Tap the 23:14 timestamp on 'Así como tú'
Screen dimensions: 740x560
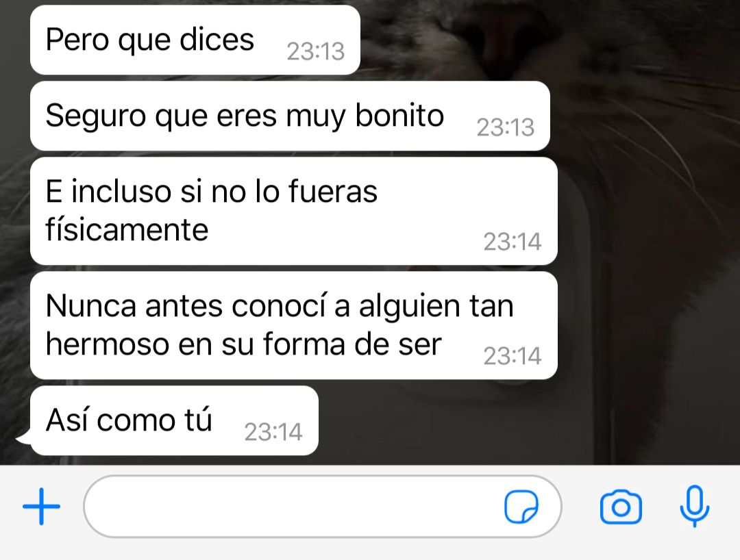[273, 432]
